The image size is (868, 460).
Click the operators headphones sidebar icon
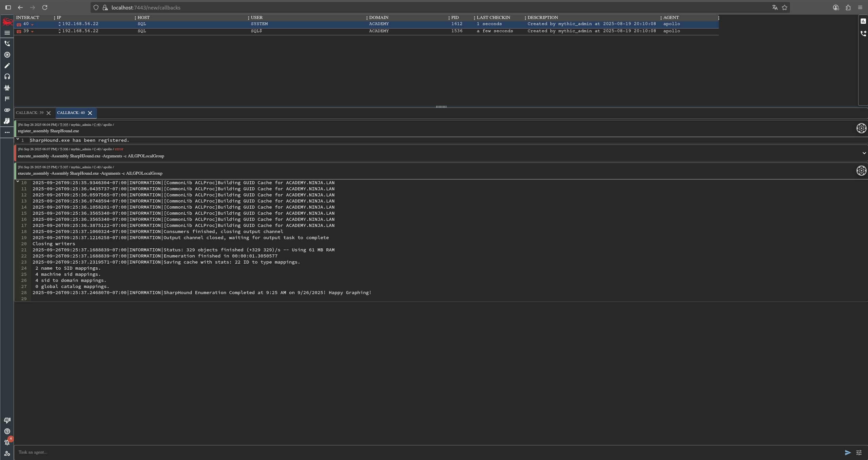[x=7, y=77]
